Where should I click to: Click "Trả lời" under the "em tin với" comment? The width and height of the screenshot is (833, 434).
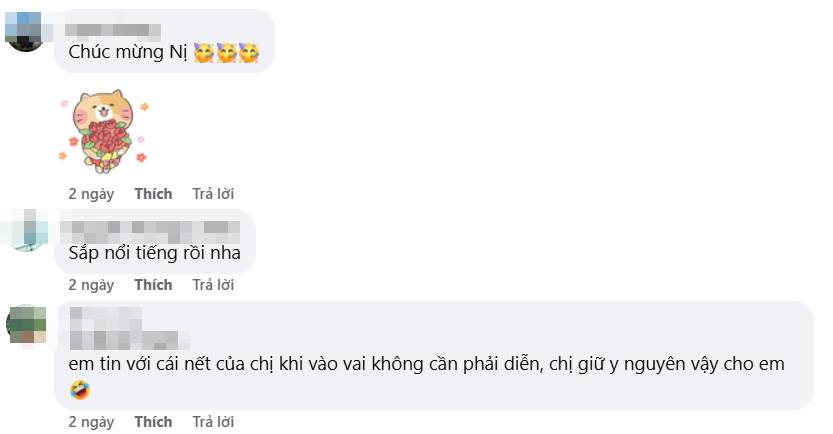[x=213, y=422]
